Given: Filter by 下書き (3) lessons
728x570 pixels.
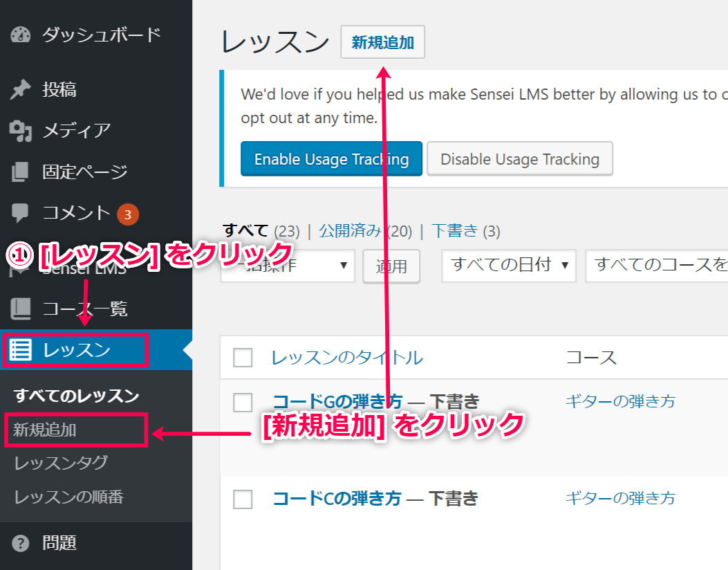Looking at the screenshot, I should (x=466, y=231).
